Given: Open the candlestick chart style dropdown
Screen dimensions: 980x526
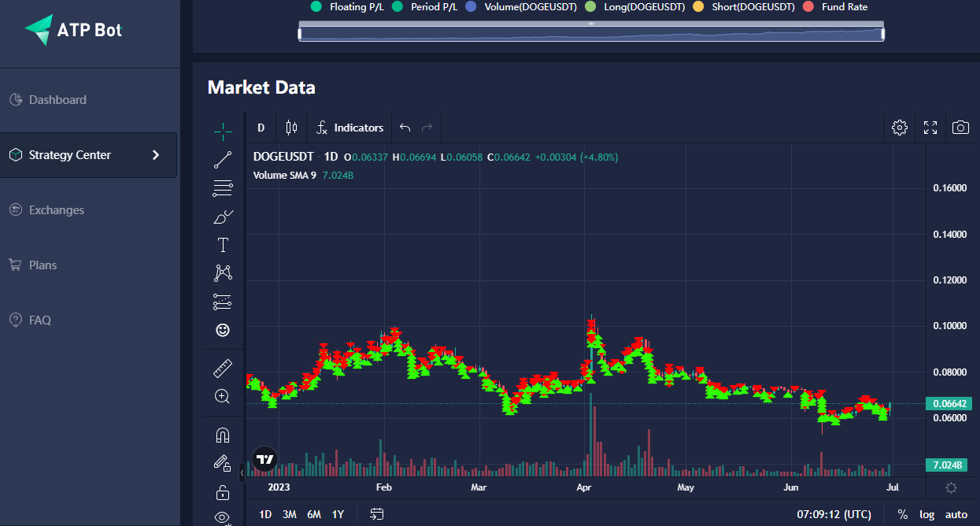Looking at the screenshot, I should coord(291,128).
